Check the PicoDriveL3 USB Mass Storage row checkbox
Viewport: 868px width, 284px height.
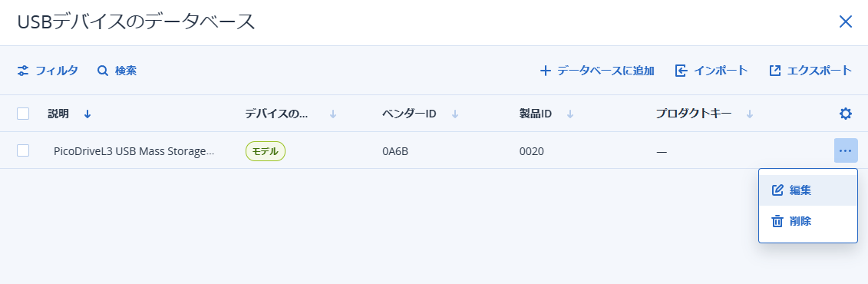pyautogui.click(x=23, y=150)
